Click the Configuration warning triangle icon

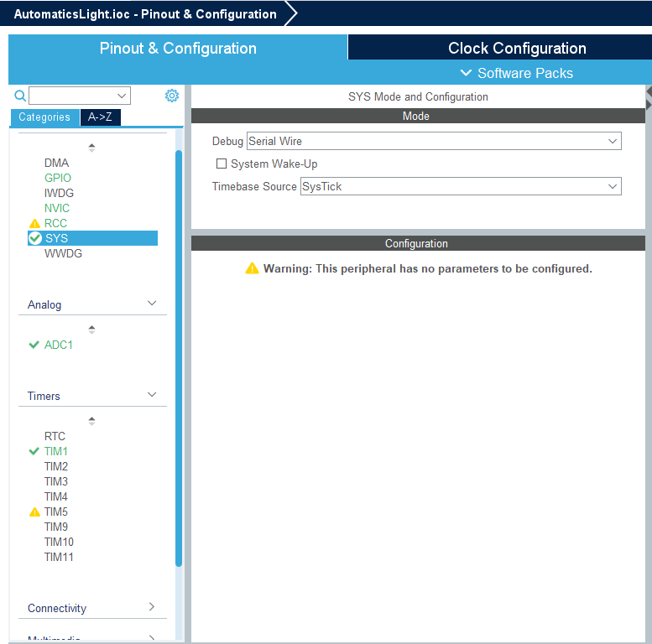[x=252, y=268]
